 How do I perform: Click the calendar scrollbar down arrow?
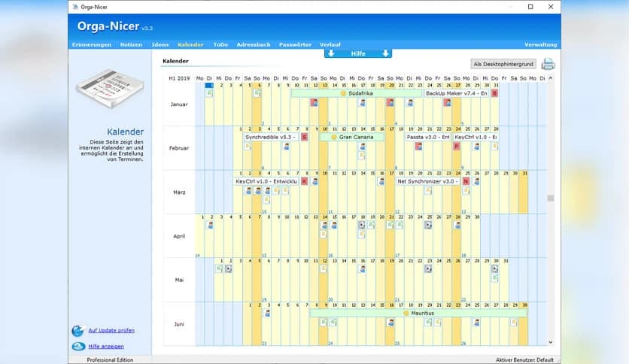coord(551,342)
